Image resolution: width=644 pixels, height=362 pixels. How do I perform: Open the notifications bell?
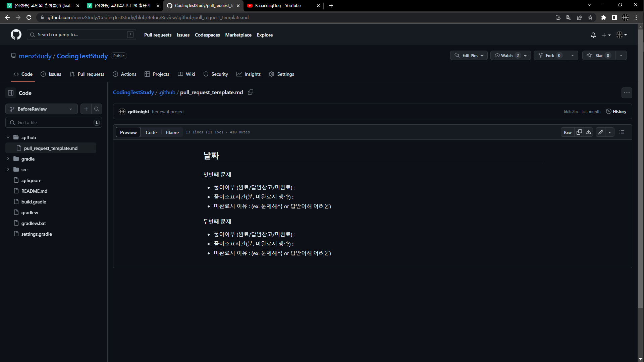[x=593, y=35]
